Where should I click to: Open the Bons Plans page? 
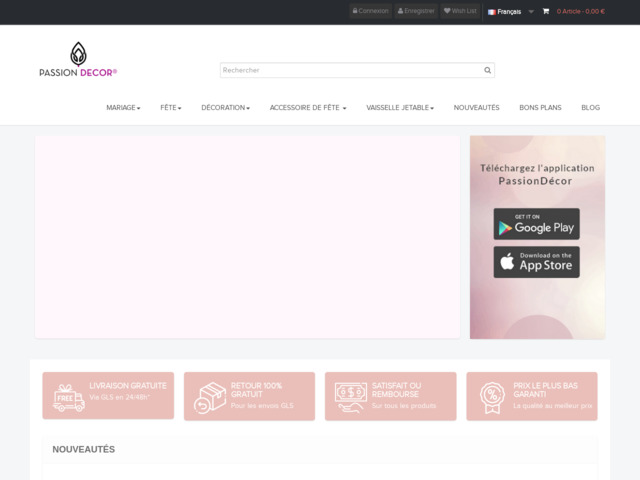[540, 107]
